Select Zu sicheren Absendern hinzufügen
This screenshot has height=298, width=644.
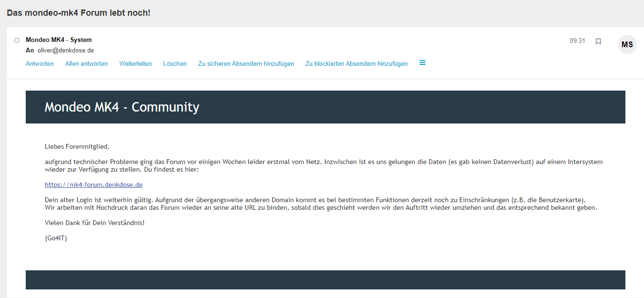point(246,64)
